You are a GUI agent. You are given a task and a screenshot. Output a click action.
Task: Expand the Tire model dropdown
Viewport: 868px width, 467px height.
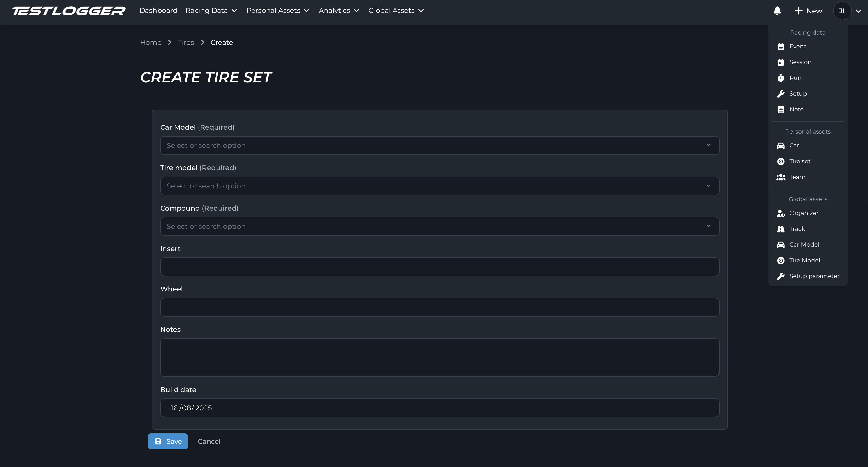pos(439,186)
